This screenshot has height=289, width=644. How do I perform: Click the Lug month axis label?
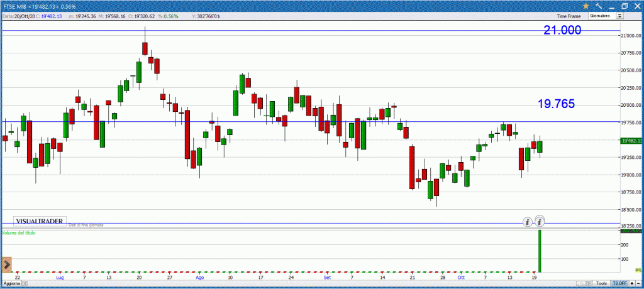pyautogui.click(x=60, y=278)
